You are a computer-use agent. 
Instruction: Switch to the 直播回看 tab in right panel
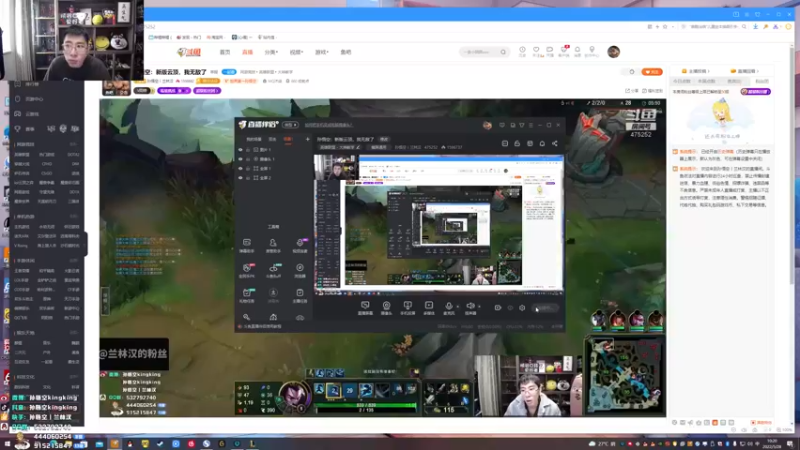click(744, 71)
